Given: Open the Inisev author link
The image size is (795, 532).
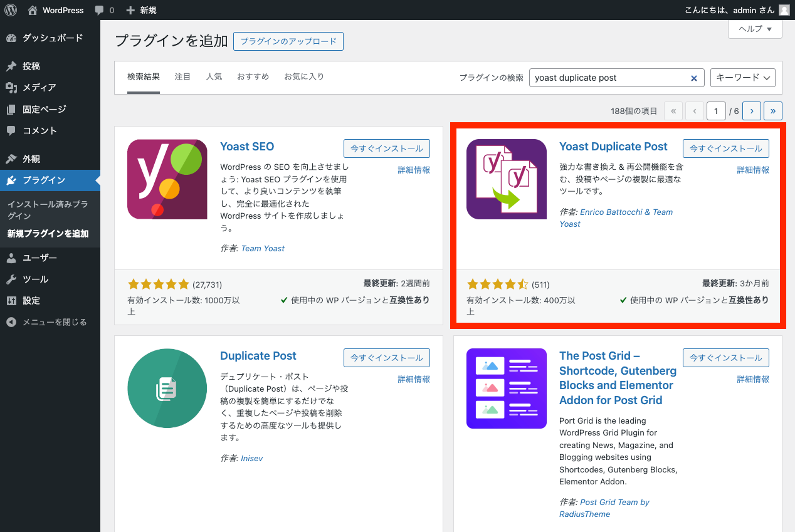Looking at the screenshot, I should point(252,458).
